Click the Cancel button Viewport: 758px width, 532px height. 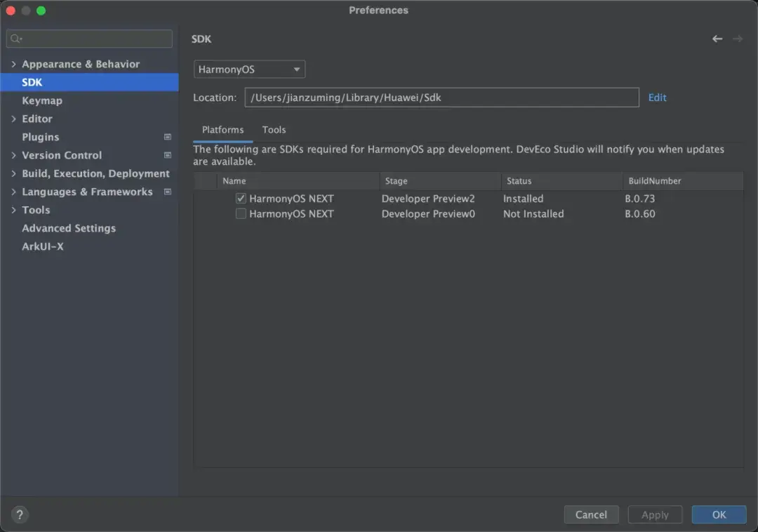click(x=591, y=514)
